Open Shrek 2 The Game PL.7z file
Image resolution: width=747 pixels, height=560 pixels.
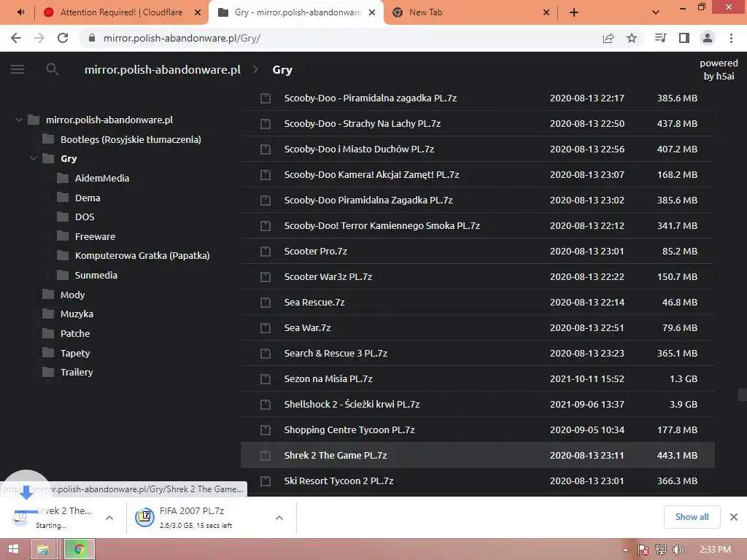477,455
